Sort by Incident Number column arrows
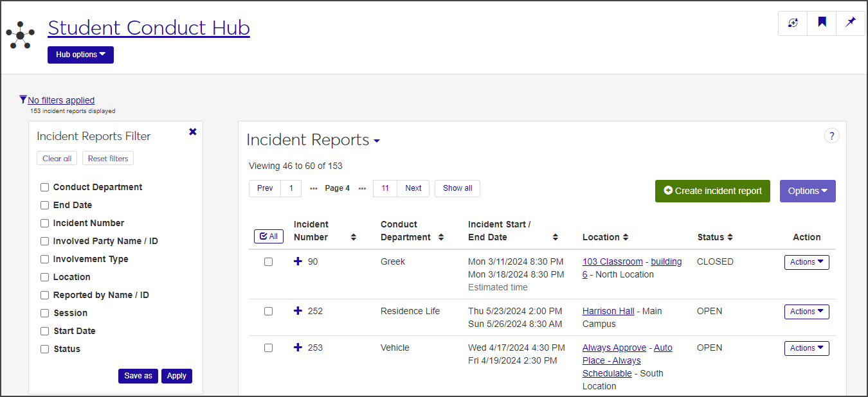 (x=353, y=237)
